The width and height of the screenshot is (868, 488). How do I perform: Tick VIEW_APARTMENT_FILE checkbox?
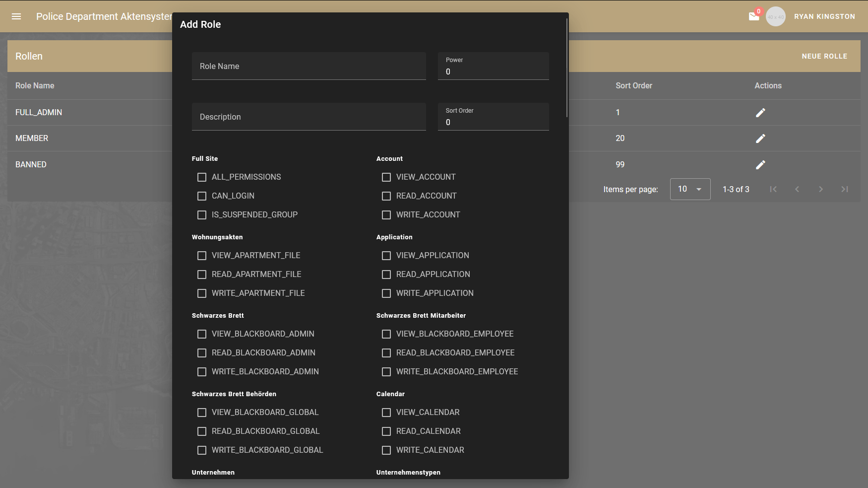point(202,256)
